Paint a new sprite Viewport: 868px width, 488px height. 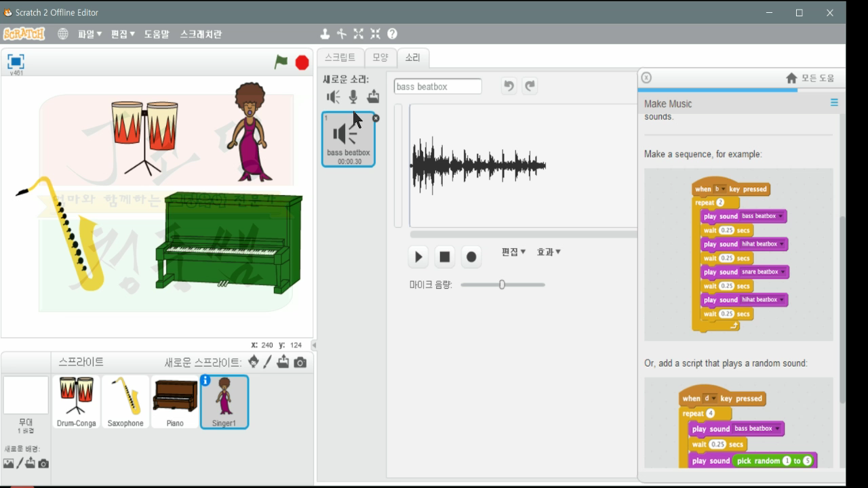click(268, 362)
